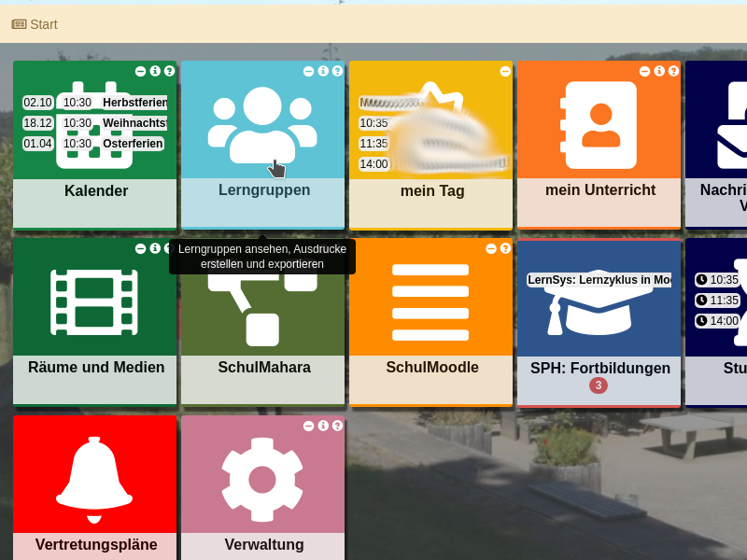This screenshot has width=747, height=560.
Task: Click the Herbstferien calendar entry
Action: point(134,103)
